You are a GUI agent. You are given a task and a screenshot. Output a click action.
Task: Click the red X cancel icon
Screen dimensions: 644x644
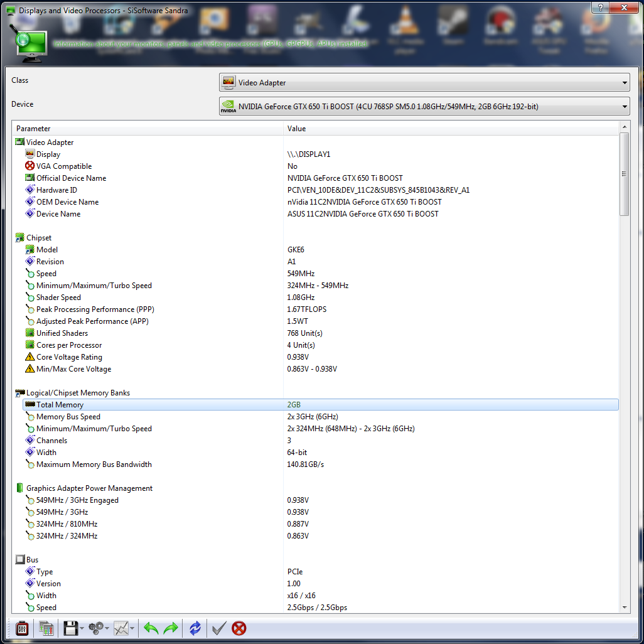(239, 628)
